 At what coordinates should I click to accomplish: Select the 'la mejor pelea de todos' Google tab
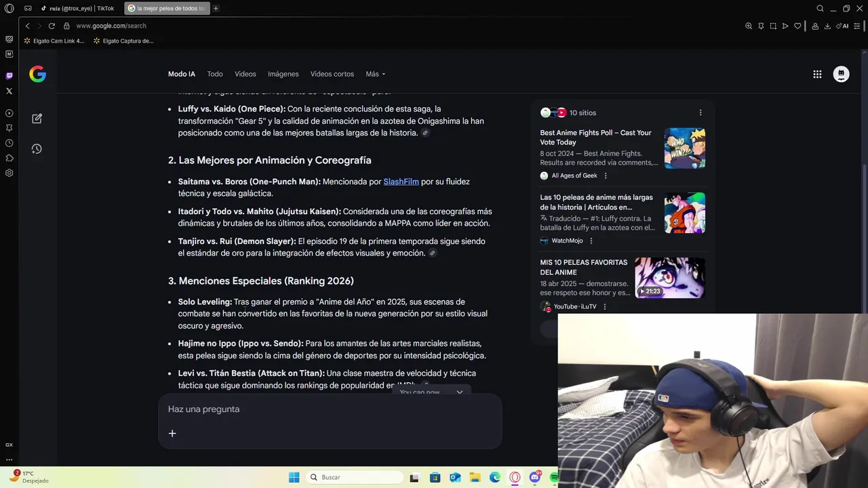167,8
